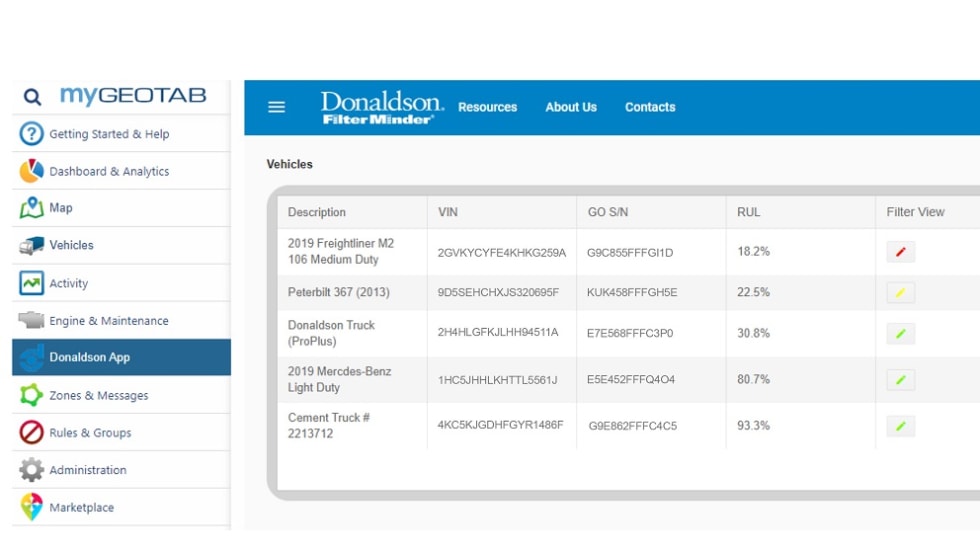The width and height of the screenshot is (980, 552).
Task: Select Rules & Groups in sidebar
Action: point(90,433)
